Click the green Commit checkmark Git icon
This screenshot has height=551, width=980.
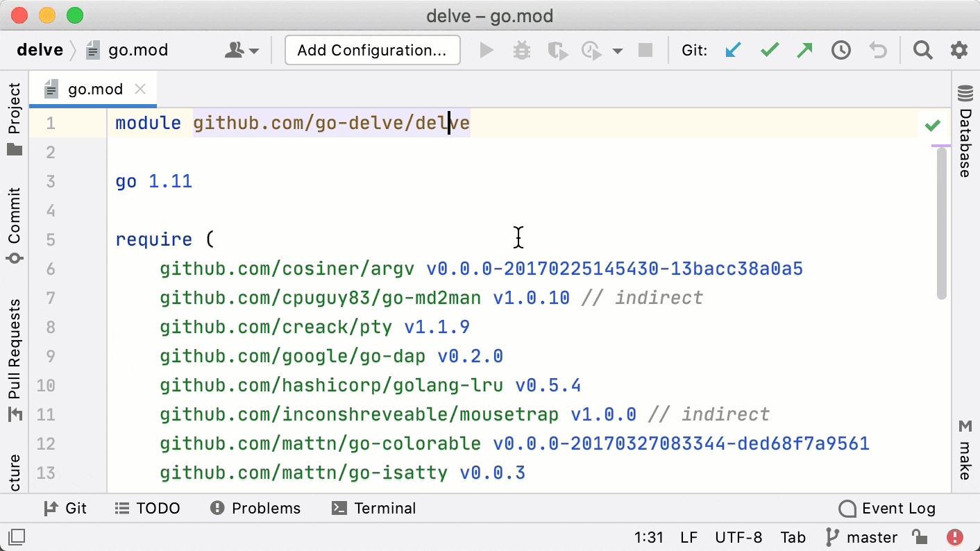pos(769,49)
